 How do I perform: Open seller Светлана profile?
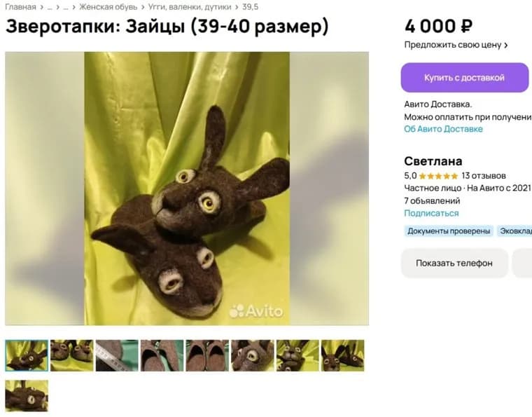pyautogui.click(x=433, y=161)
